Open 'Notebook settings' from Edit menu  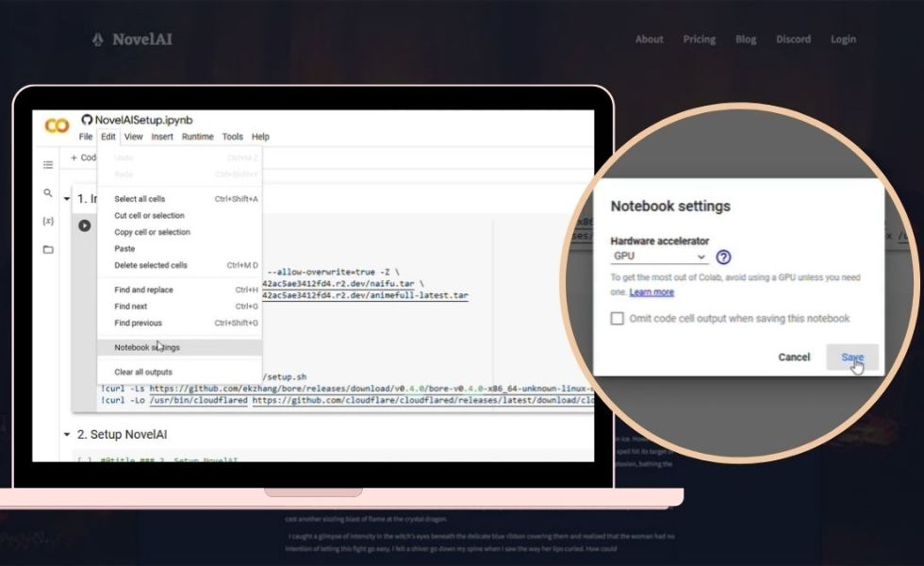180,347
